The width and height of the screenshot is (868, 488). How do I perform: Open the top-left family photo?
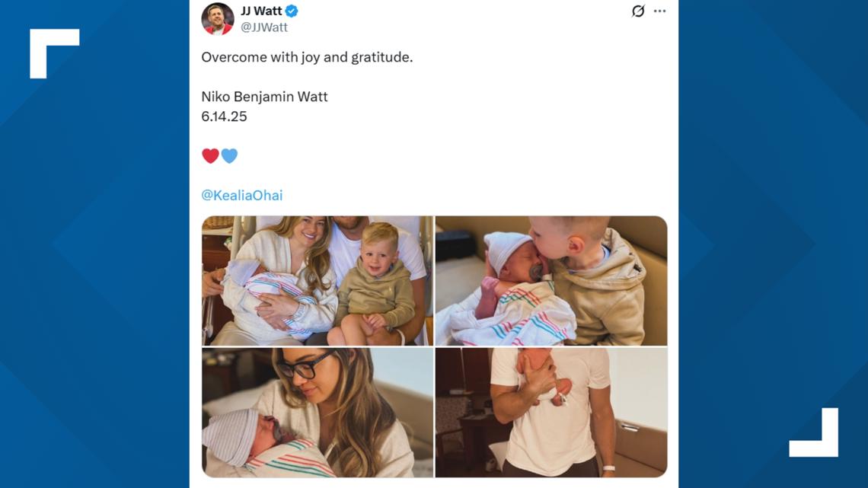coord(317,280)
